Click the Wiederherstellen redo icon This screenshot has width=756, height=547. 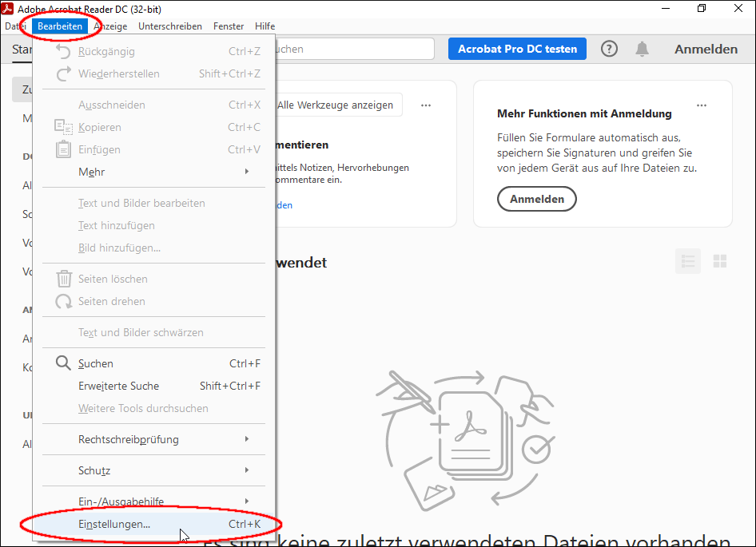63,73
